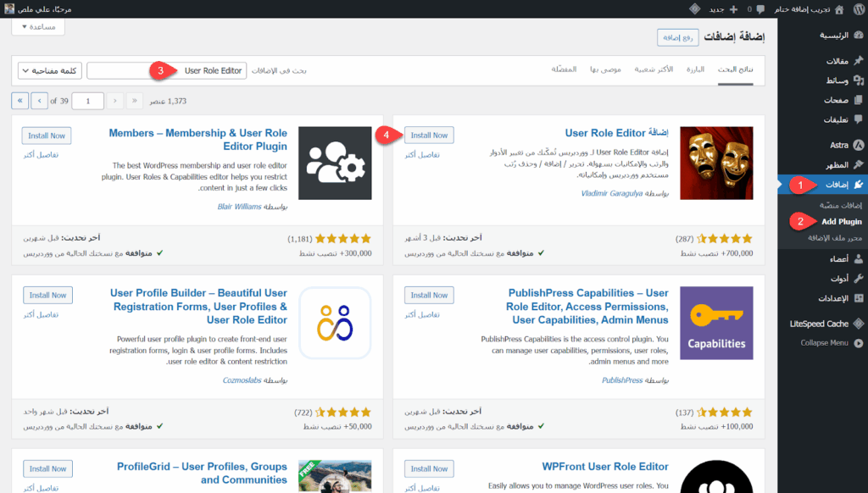The width and height of the screenshot is (868, 493).
Task: Open the User Role Editor plugin title
Action: [617, 133]
